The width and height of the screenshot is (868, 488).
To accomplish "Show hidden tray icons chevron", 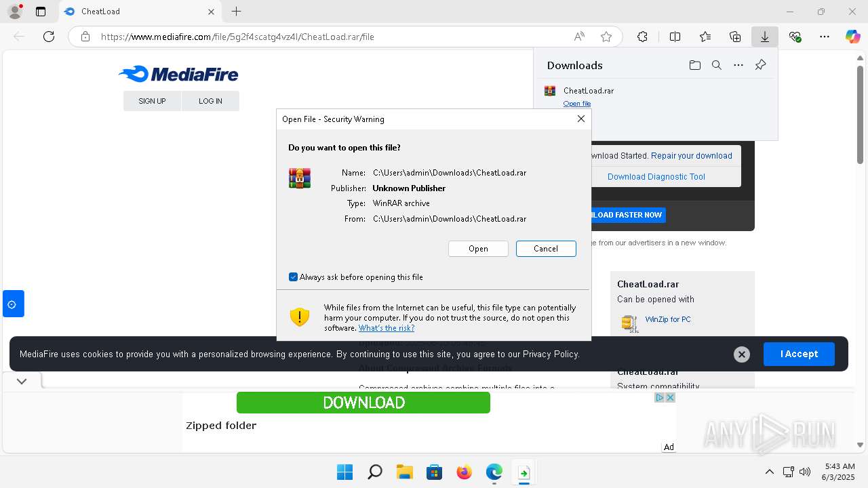I will click(x=769, y=472).
